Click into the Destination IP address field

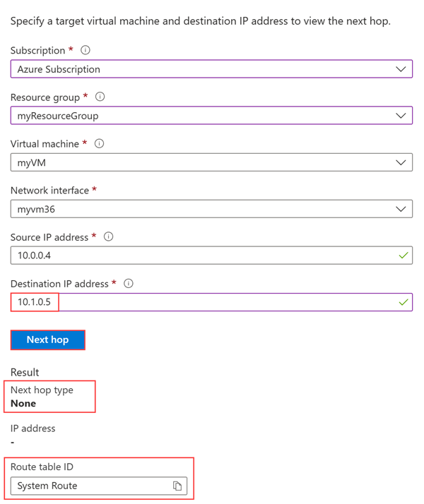point(211,302)
